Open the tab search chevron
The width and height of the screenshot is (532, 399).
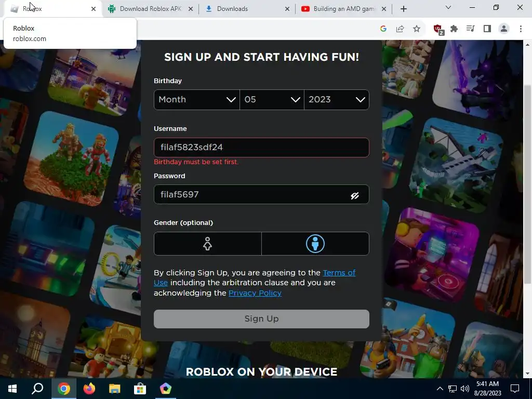[448, 7]
